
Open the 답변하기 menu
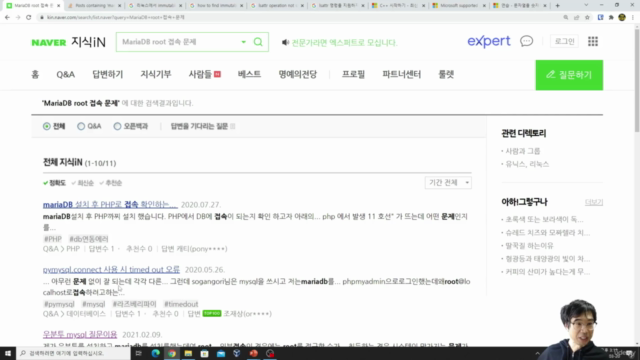107,74
